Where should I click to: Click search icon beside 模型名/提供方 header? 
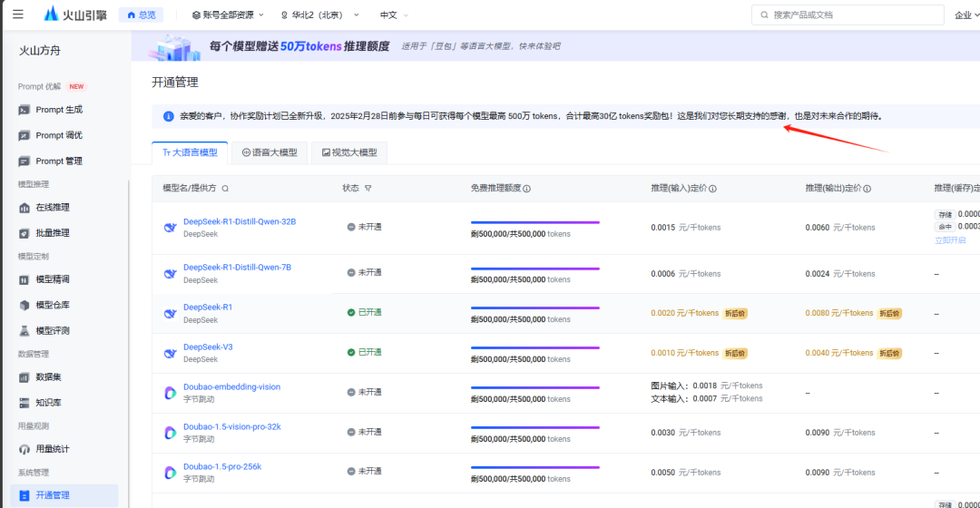(x=225, y=188)
